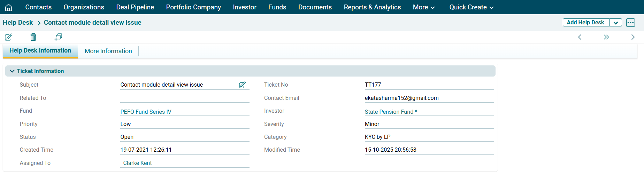Expand the More menu
This screenshot has height=175, width=644.
[x=423, y=7]
